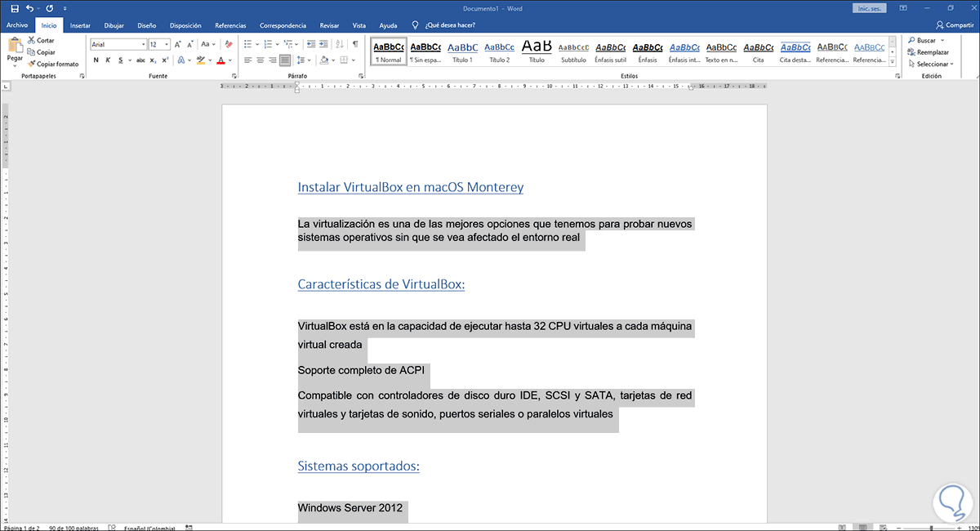Toggle superscript formatting
Screen dimensions: 980x531
[166, 60]
